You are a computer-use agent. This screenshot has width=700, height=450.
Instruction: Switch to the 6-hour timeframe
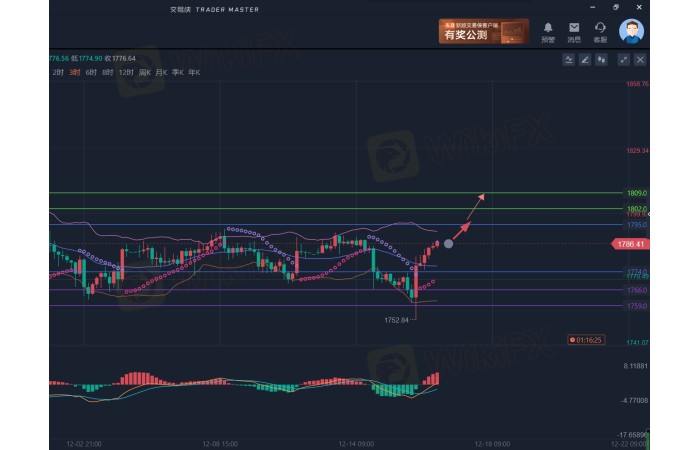[91, 72]
